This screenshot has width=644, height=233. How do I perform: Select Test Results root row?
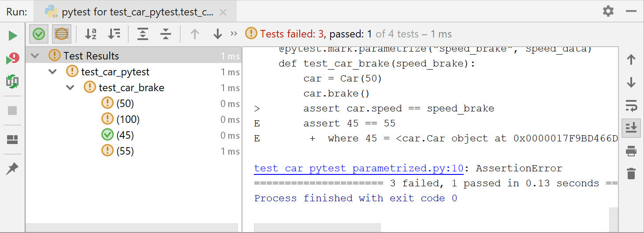(x=134, y=56)
